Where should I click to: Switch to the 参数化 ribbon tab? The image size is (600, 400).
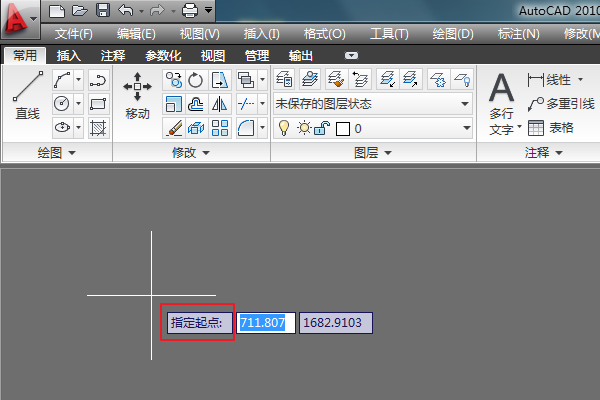point(163,56)
